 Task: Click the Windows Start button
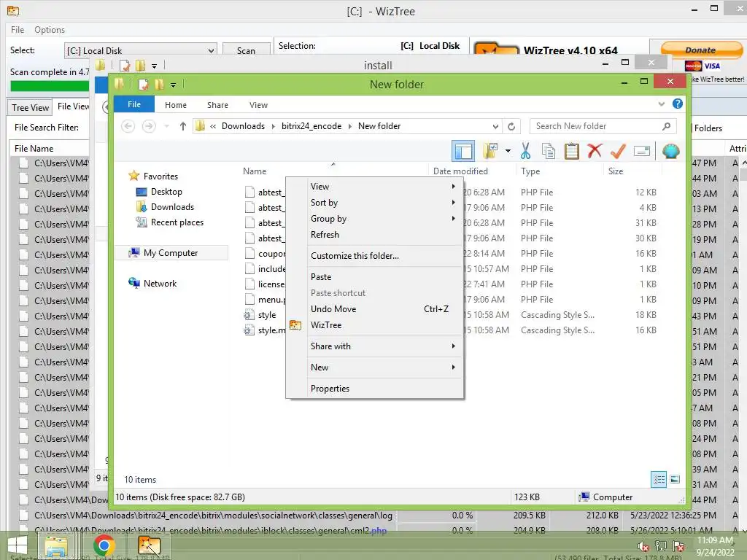[18, 545]
